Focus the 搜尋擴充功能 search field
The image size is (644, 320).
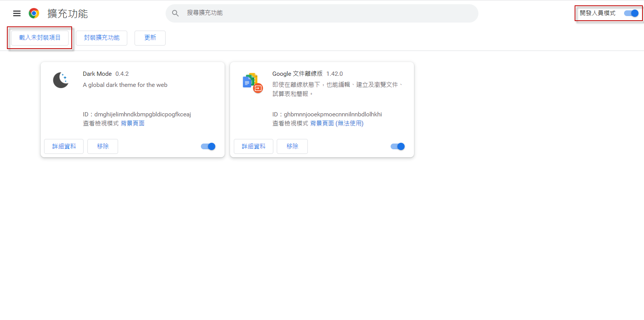322,13
